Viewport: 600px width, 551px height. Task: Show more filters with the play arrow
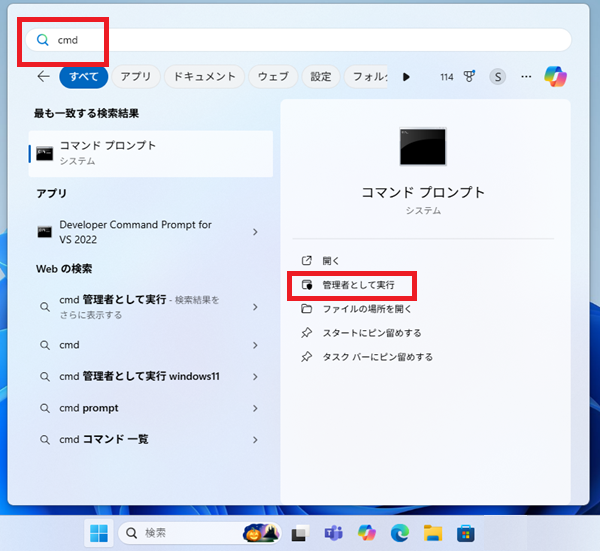(x=406, y=77)
